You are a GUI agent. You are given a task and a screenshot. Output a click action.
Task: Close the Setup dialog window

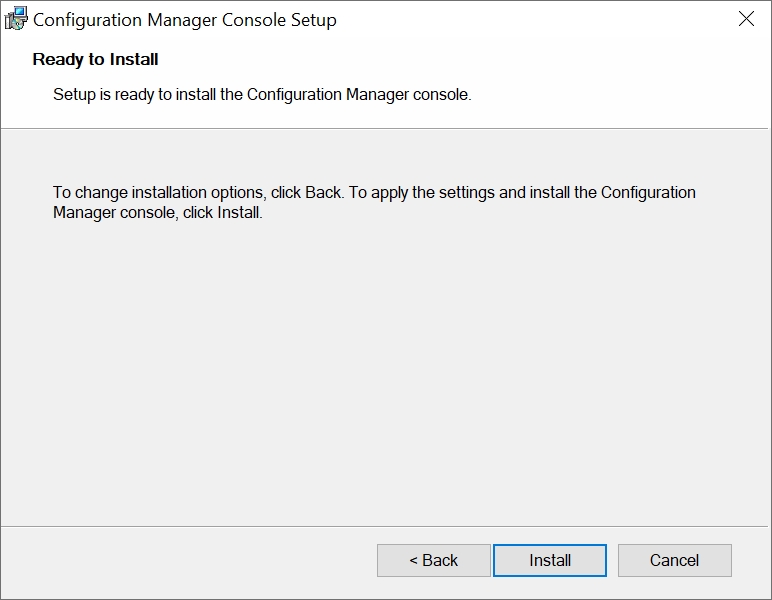(x=746, y=19)
